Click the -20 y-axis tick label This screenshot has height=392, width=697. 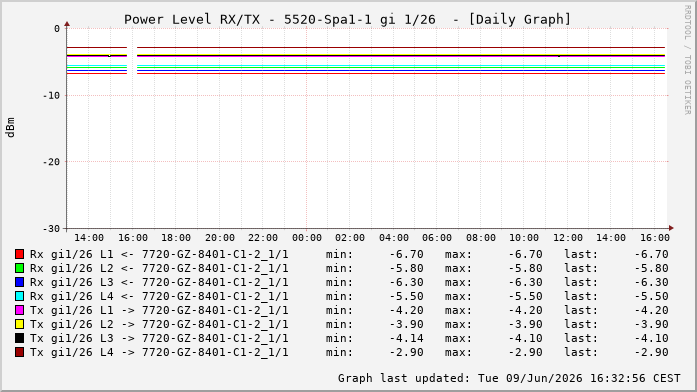(x=51, y=162)
